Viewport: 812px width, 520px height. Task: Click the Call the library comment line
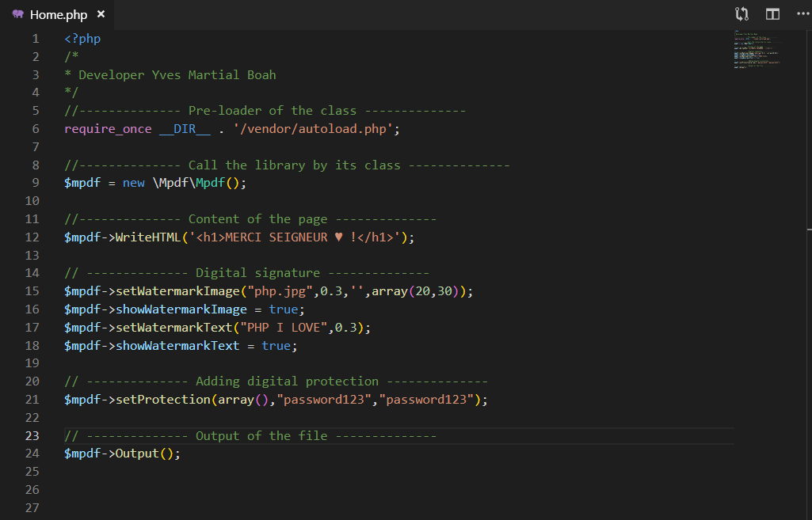coord(287,165)
